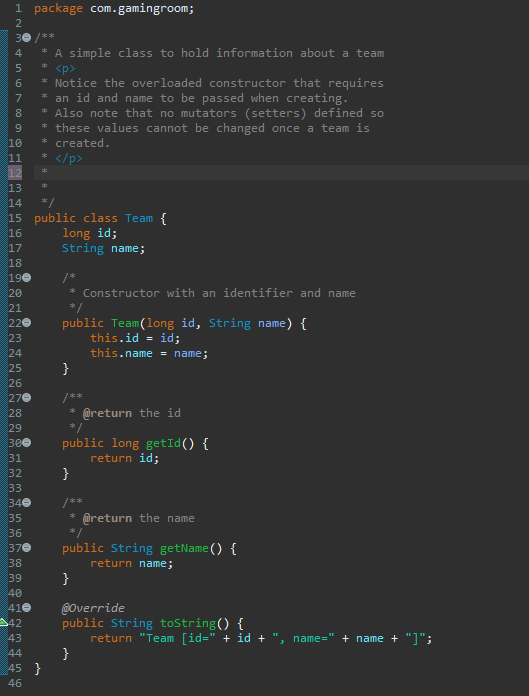The height and width of the screenshot is (696, 529).
Task: Click 'this.name = name;' statement
Action: pyautogui.click(x=149, y=353)
